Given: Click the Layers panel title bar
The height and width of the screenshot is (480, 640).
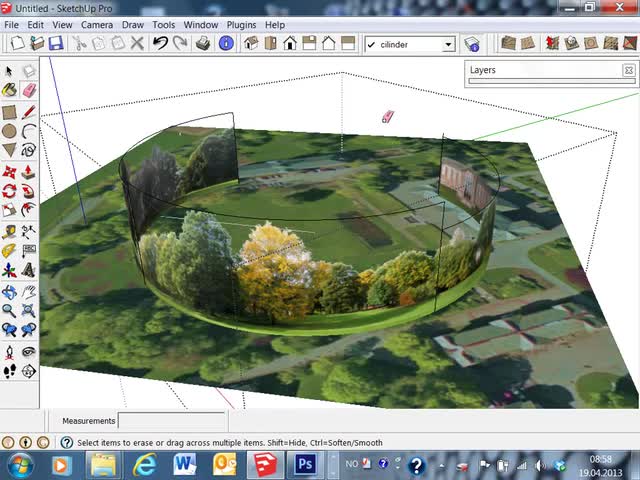Looking at the screenshot, I should 540,70.
